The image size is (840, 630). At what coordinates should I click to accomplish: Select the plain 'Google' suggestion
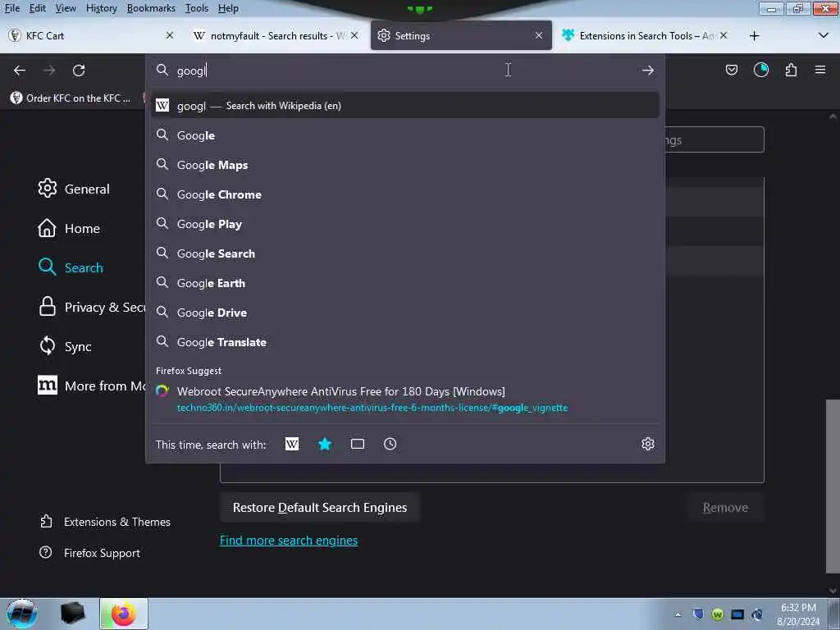tap(405, 135)
